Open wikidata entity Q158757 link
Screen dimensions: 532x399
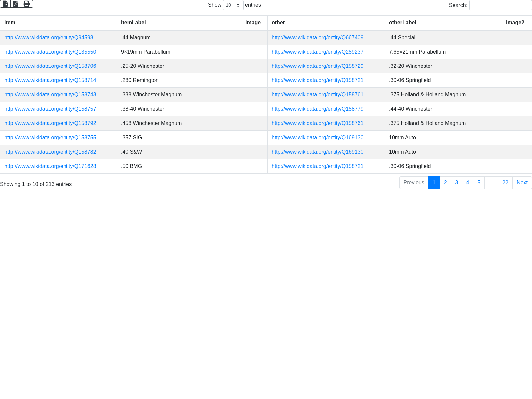(50, 109)
